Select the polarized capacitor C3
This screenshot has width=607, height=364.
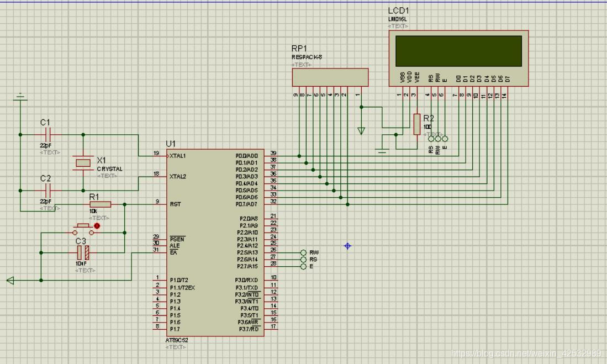point(83,253)
